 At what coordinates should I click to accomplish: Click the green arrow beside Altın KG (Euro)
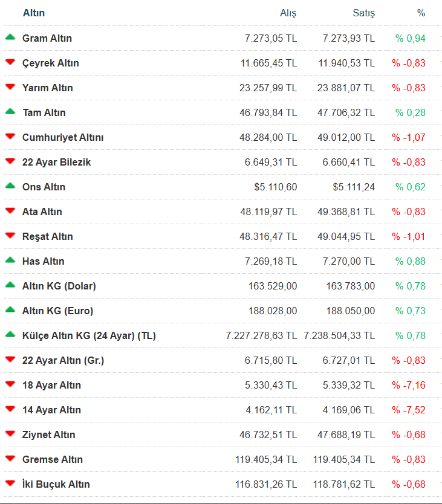[10, 310]
